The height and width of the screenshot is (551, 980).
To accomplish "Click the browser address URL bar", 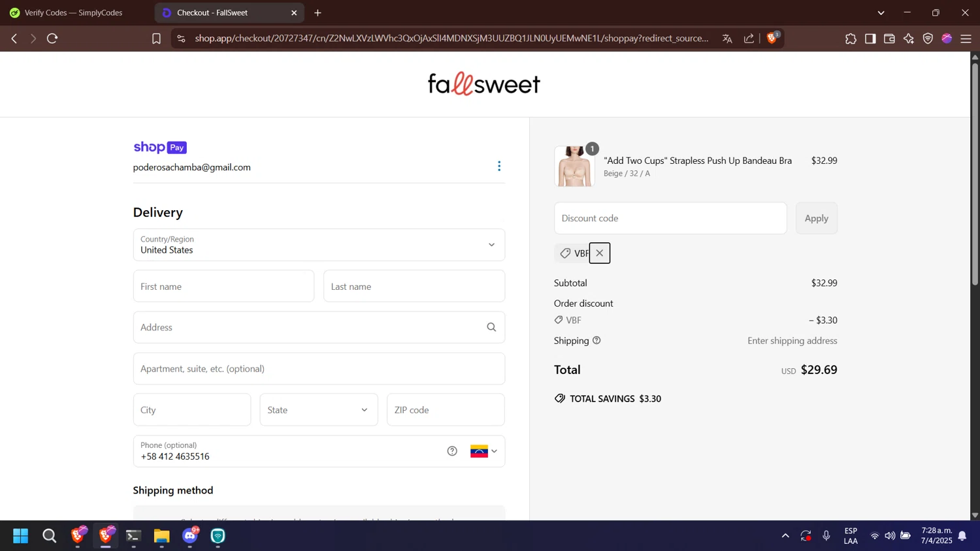I will pyautogui.click(x=451, y=39).
